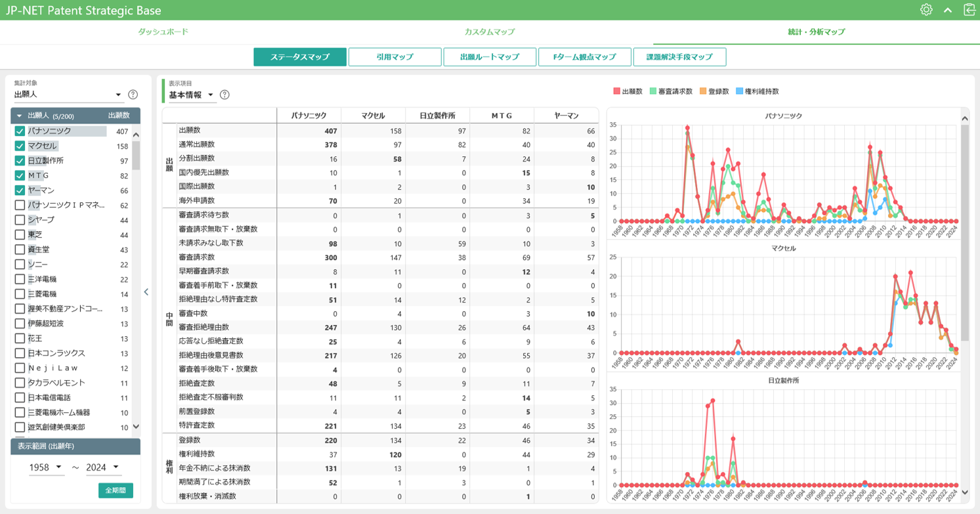Uncheck the ＭＴＧ applicant checkbox
Viewport: 980px width, 514px height.
click(x=20, y=175)
